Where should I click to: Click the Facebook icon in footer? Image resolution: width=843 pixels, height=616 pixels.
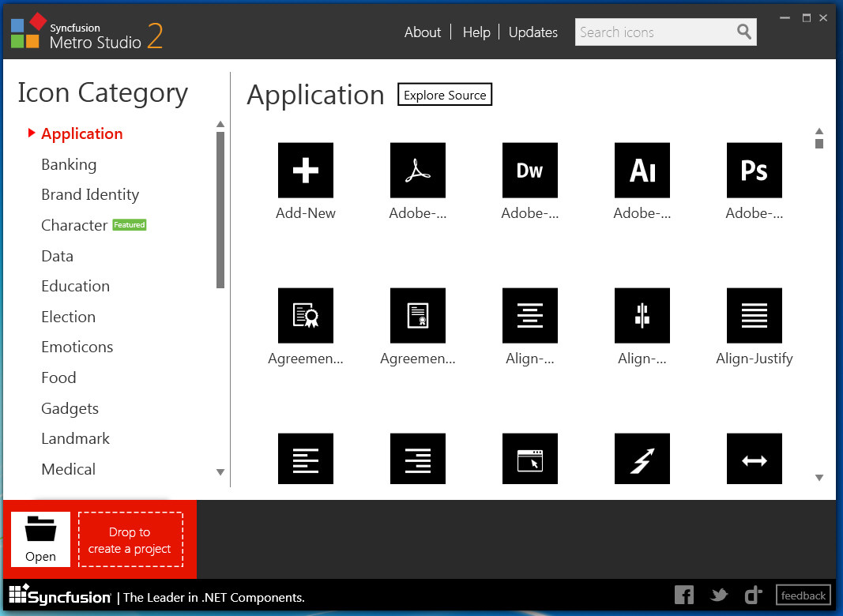[684, 595]
